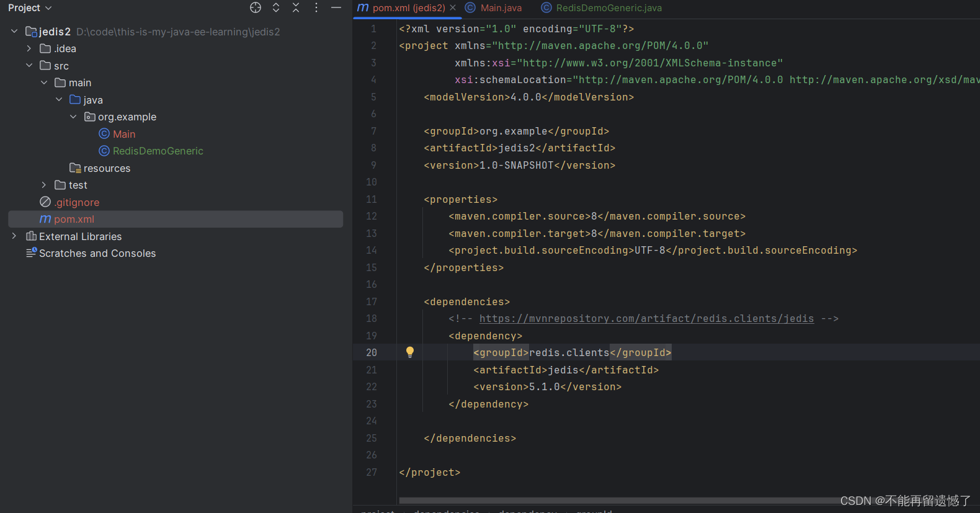Select Scratches and Consoles
The image size is (980, 513).
(97, 253)
